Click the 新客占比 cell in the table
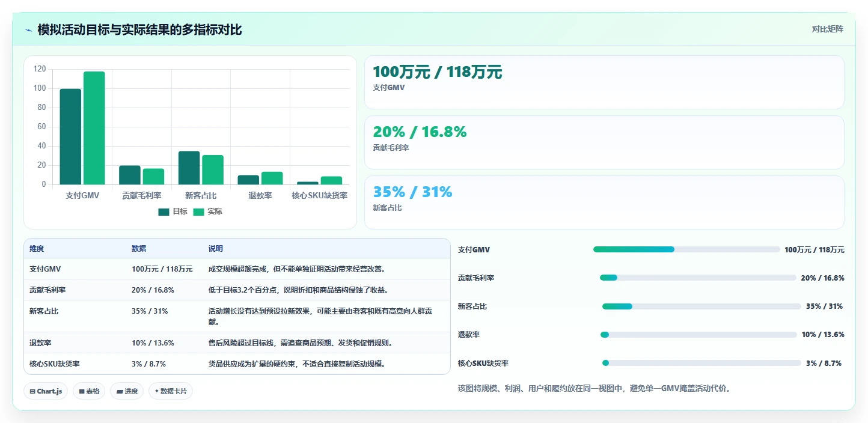This screenshot has width=868, height=423. point(75,316)
